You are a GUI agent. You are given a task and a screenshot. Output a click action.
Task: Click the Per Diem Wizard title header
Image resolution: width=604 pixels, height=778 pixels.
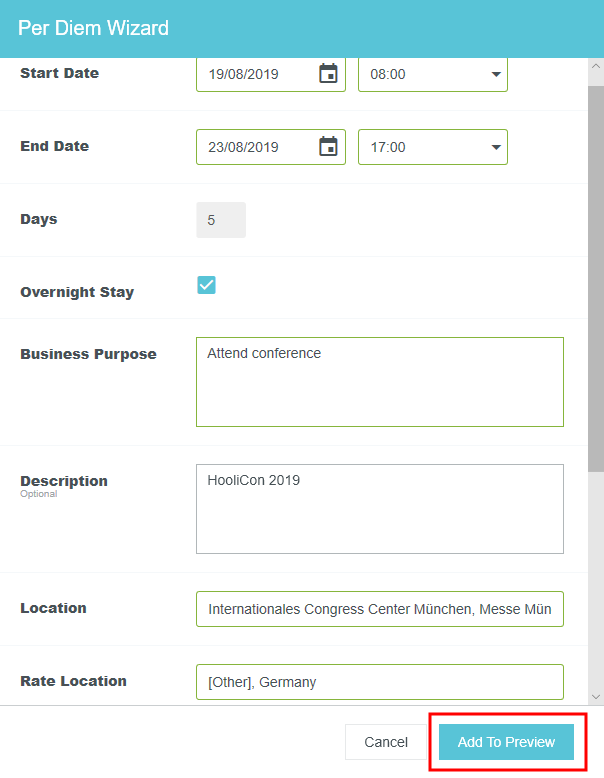[93, 28]
